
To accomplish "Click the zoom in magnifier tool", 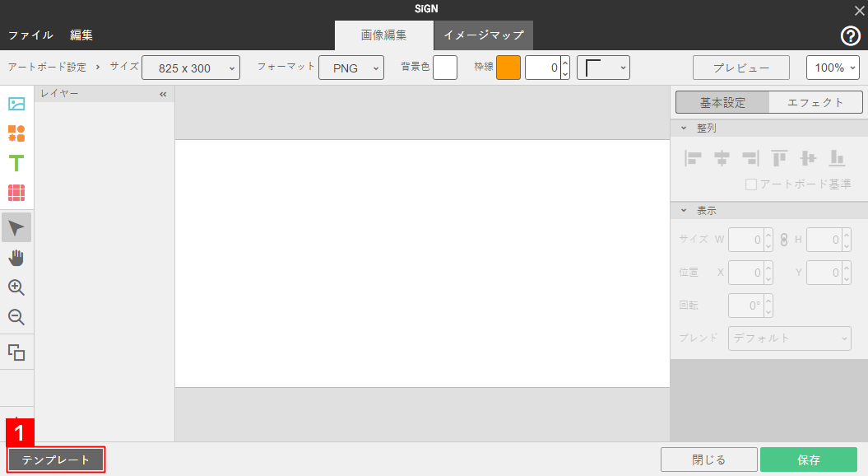I will [16, 287].
